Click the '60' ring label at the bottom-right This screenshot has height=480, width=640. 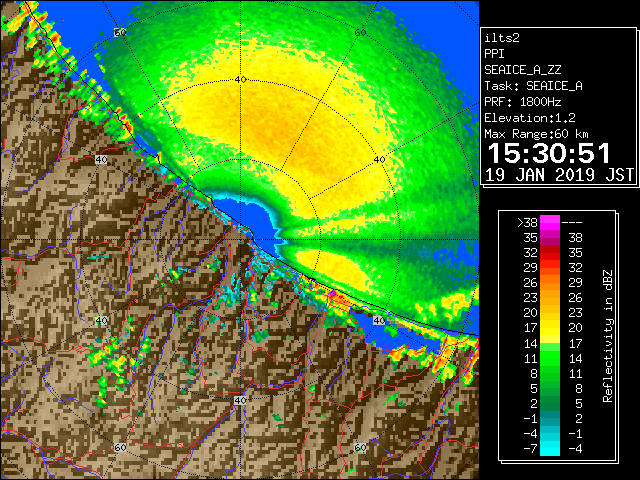pyautogui.click(x=360, y=447)
